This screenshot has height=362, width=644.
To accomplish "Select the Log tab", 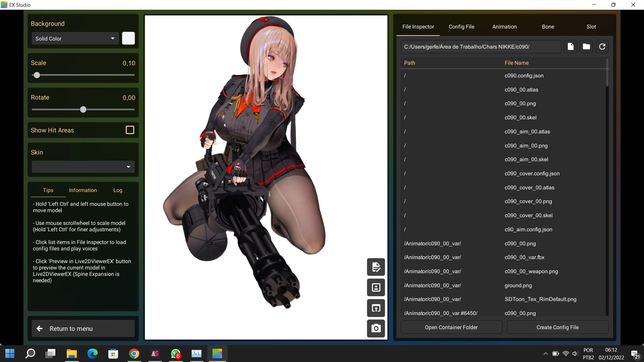I will coord(118,190).
